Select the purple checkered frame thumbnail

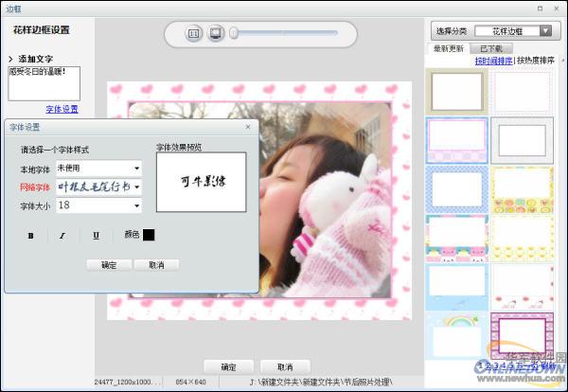coord(456,139)
